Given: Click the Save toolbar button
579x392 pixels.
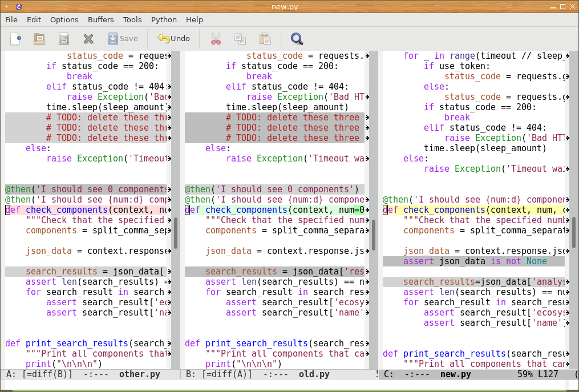Looking at the screenshot, I should pos(123,39).
